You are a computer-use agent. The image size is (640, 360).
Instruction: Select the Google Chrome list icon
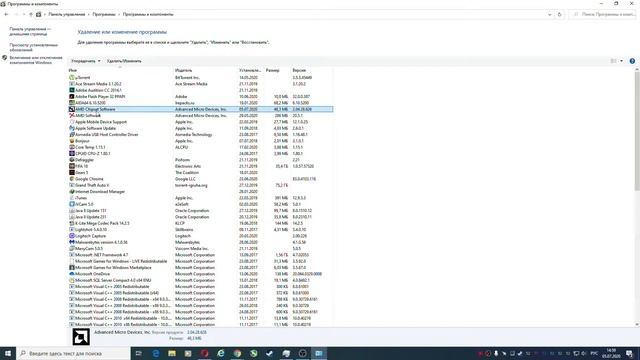coord(72,179)
